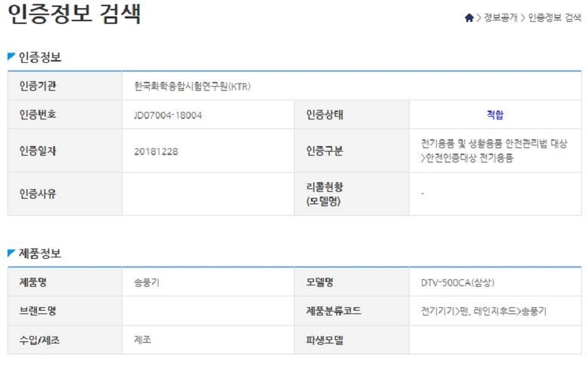Select certification number JD07004-18004

168,115
